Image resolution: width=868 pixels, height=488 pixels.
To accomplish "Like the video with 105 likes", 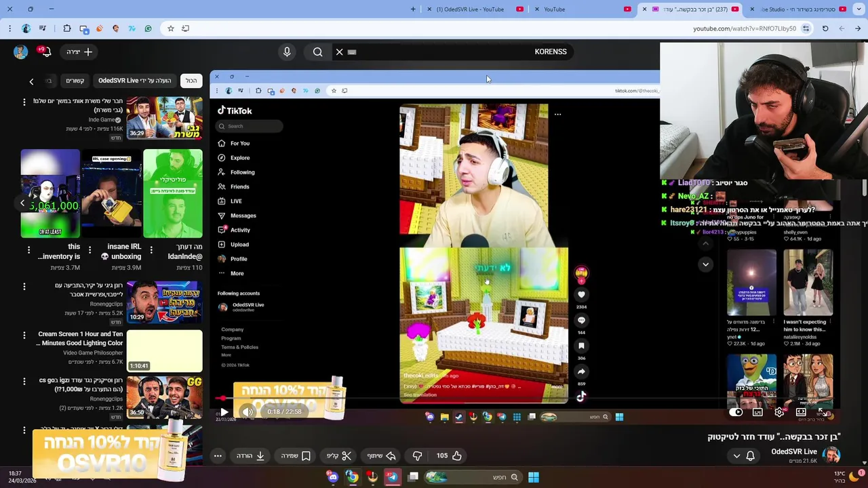I will tap(449, 455).
